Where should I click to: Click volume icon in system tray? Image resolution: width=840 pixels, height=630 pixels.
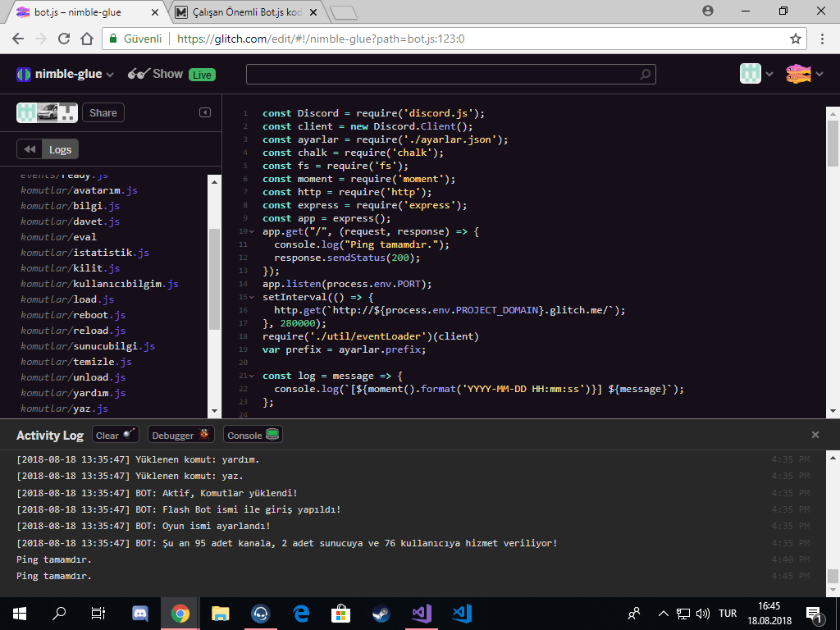pyautogui.click(x=702, y=614)
